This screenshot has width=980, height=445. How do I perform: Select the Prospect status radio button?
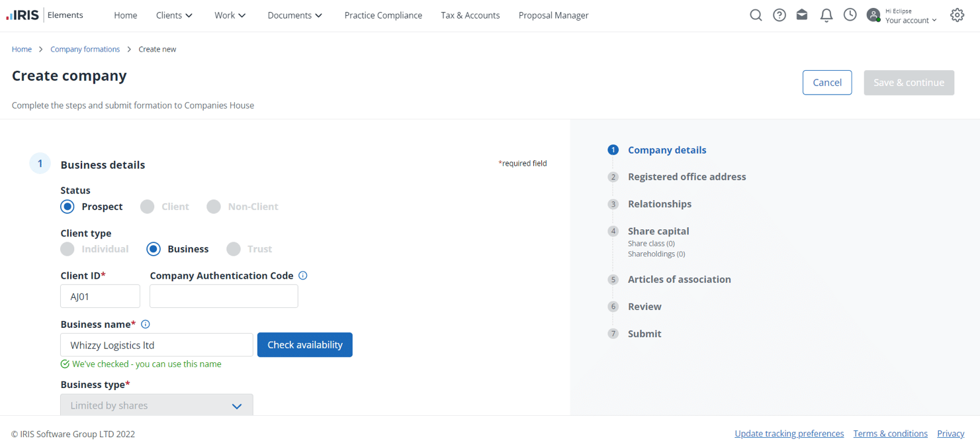click(67, 207)
